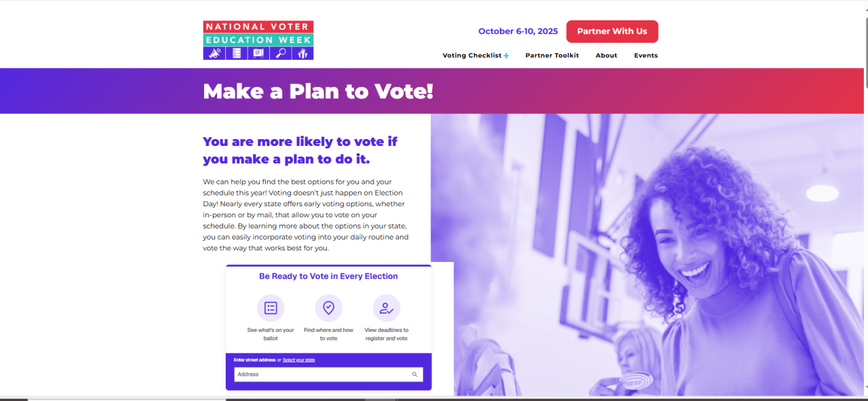Click the megaphone icon in the logo

214,53
